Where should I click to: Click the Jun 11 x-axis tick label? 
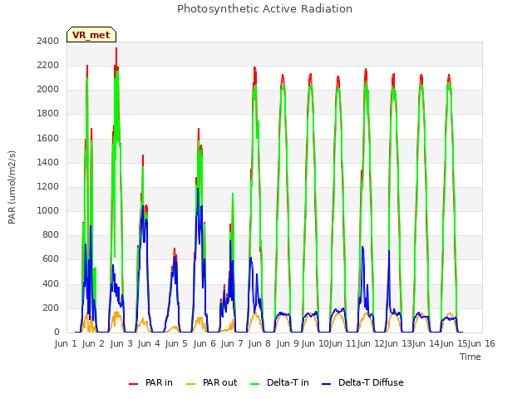pyautogui.click(x=342, y=343)
